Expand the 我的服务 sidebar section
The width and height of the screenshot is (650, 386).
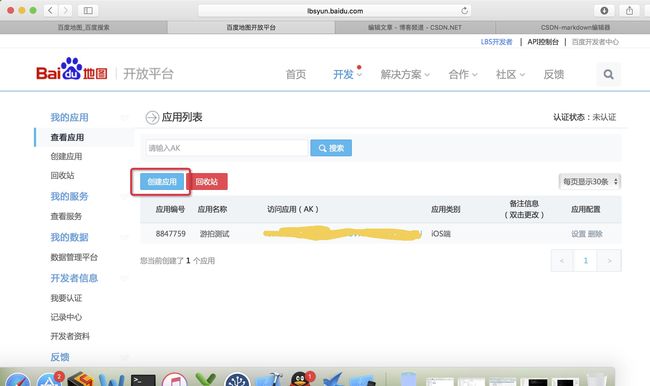pos(69,196)
